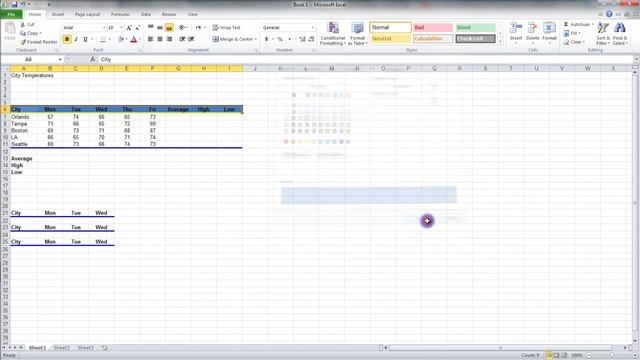Apply the Check Cell style
Image resolution: width=640 pixels, height=360 pixels.
pos(475,39)
